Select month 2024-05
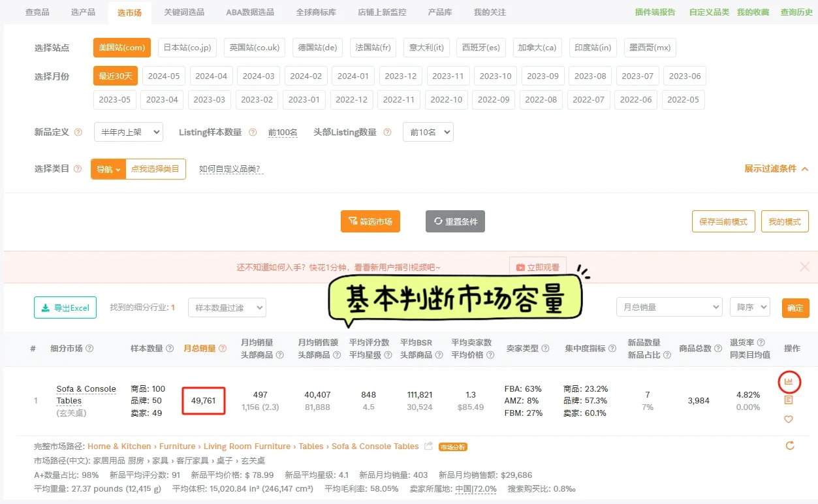Viewport: 818px width, 504px height. [163, 76]
